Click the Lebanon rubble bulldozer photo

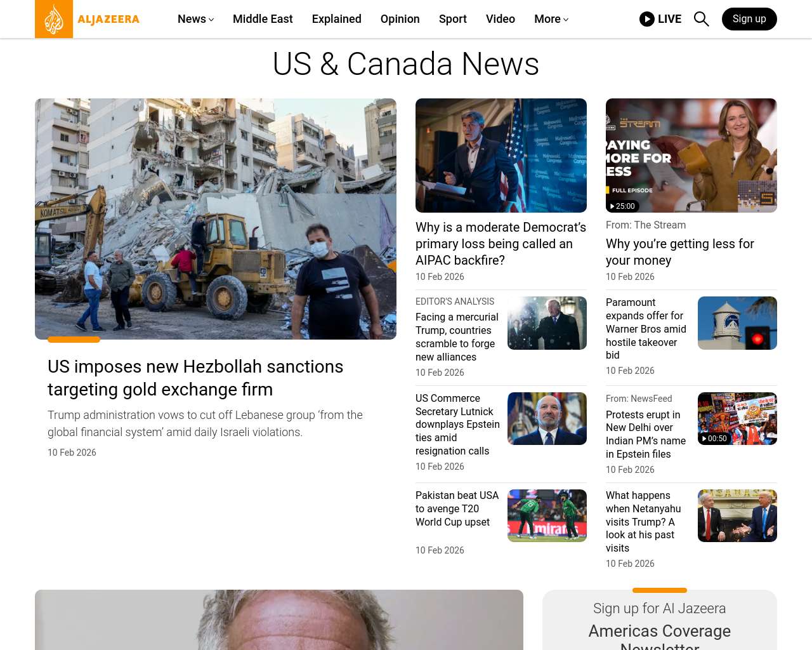pyautogui.click(x=216, y=219)
